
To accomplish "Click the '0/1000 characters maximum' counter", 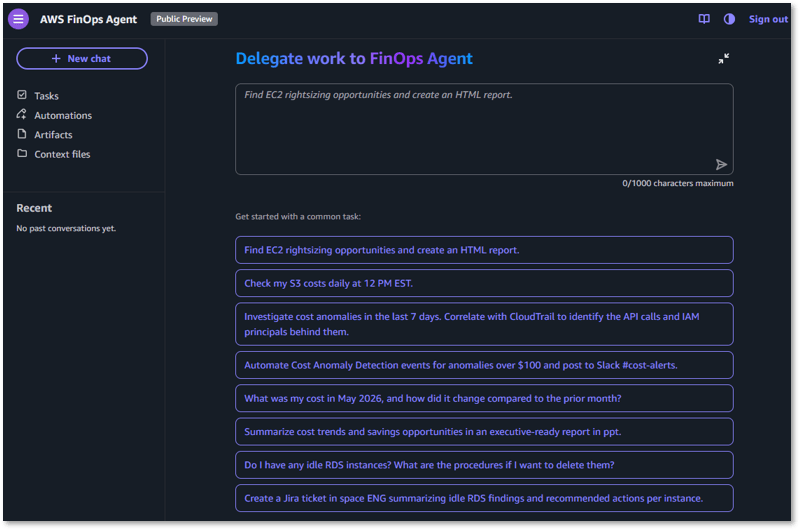I will (678, 183).
